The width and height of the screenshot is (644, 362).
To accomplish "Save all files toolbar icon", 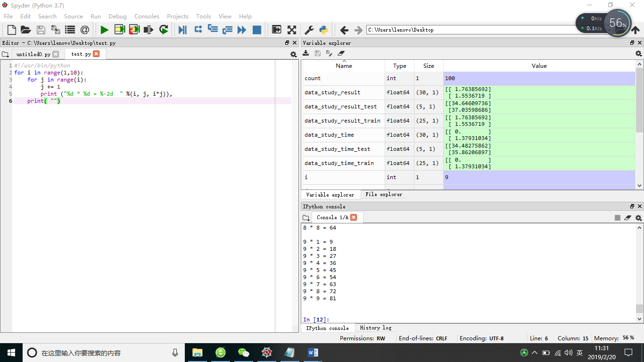I will [56, 30].
